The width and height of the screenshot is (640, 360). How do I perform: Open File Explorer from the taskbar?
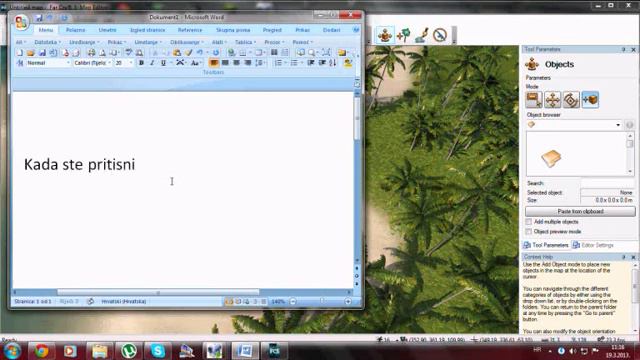[99, 351]
